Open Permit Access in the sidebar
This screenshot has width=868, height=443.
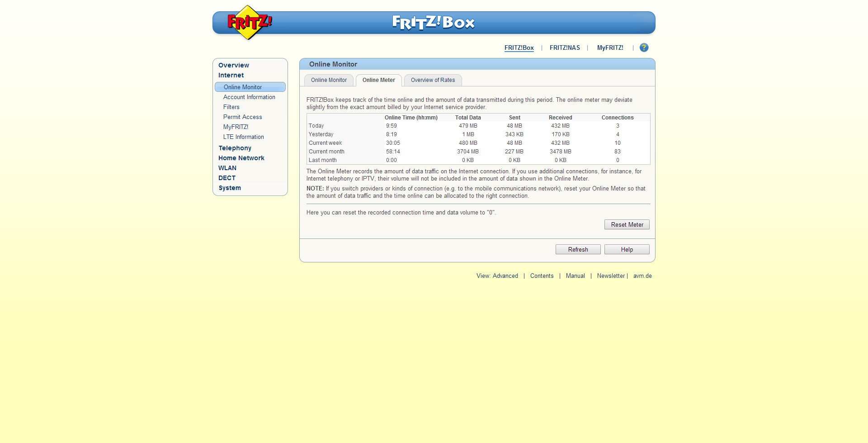(242, 117)
